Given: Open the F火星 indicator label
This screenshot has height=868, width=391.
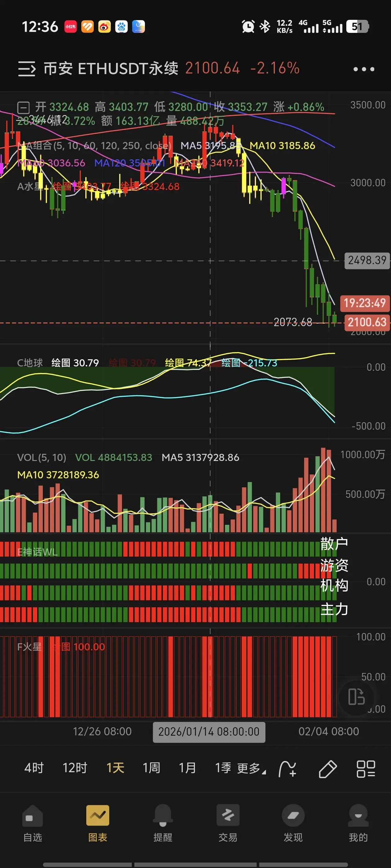Looking at the screenshot, I should (29, 647).
